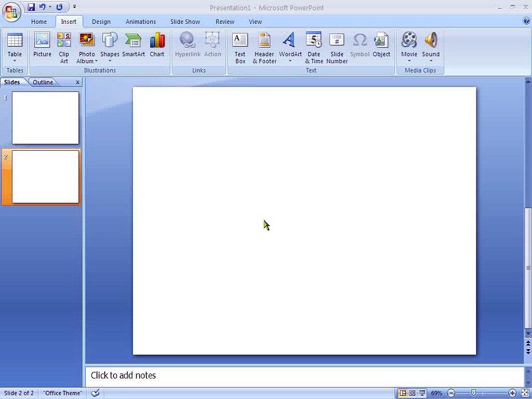
Task: Click Slide 2 of 2 status indicator
Action: point(19,393)
